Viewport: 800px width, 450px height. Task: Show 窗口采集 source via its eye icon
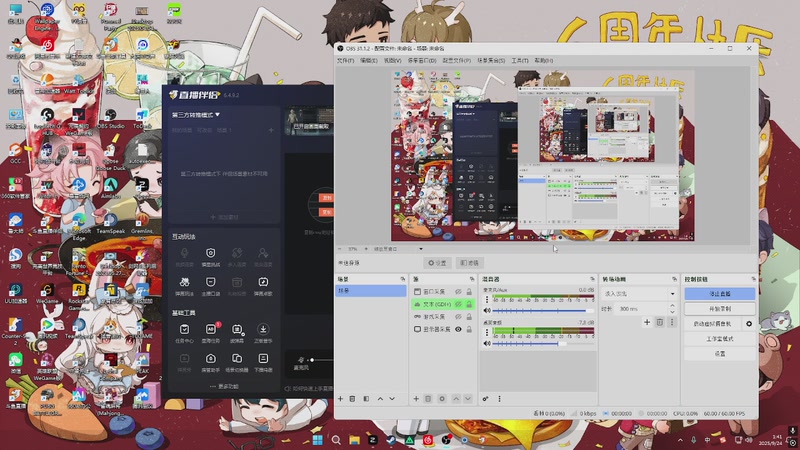[x=458, y=291]
